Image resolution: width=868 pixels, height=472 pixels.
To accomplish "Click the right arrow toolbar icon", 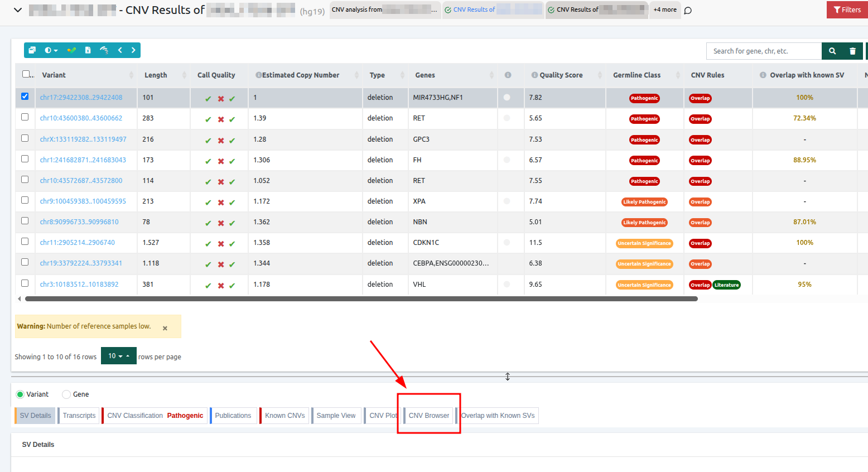I will click(x=133, y=50).
